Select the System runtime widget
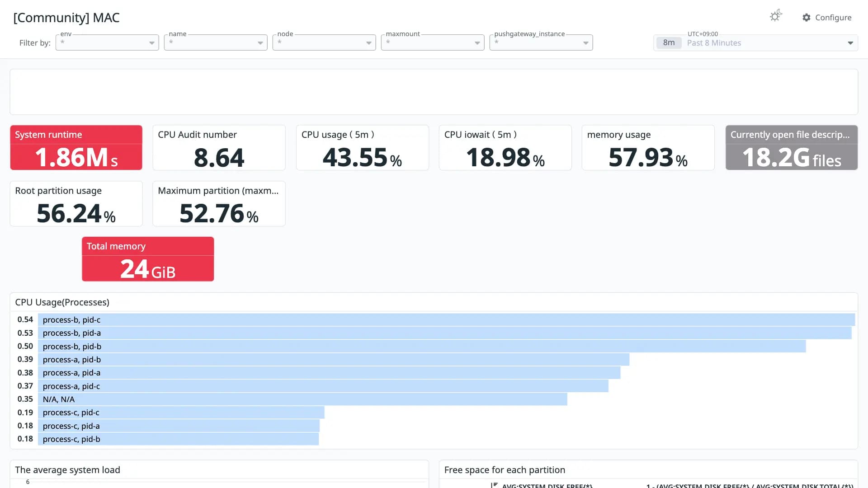 (x=76, y=148)
